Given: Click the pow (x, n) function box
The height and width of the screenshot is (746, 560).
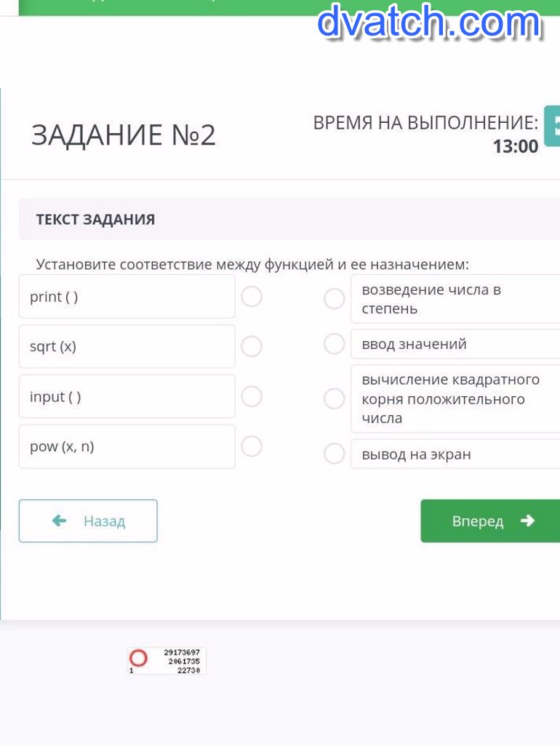Looking at the screenshot, I should coord(127,446).
